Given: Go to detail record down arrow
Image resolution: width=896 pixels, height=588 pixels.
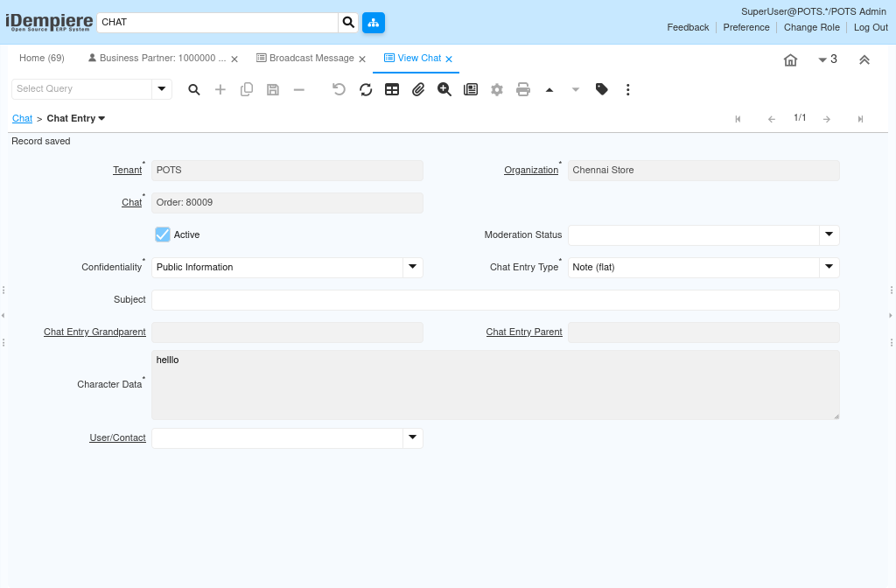Looking at the screenshot, I should 576,90.
